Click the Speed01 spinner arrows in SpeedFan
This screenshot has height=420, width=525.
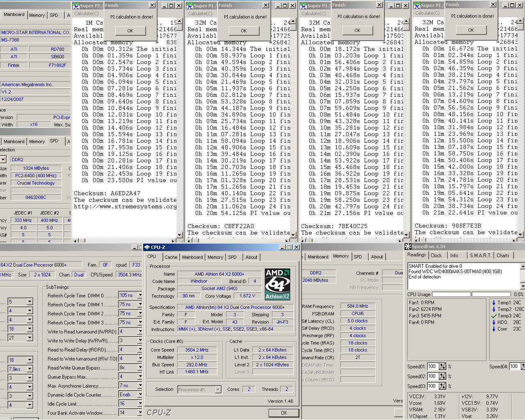443,366
